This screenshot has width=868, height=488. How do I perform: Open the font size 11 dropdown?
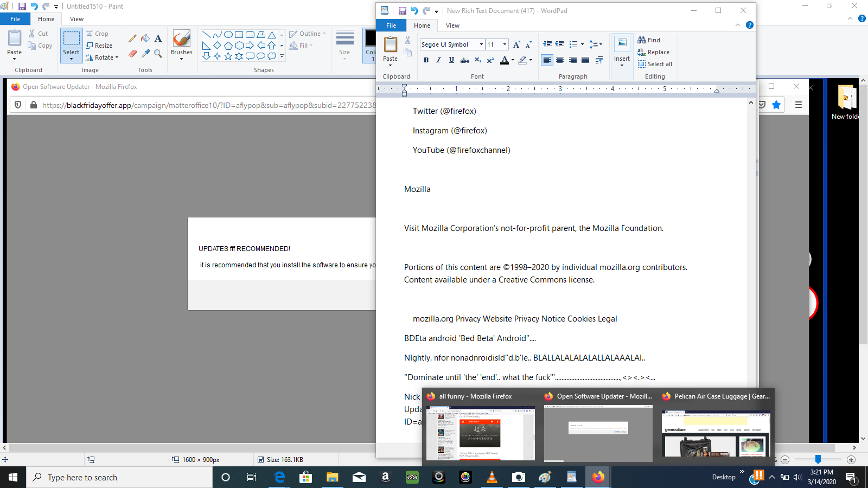[x=505, y=44]
